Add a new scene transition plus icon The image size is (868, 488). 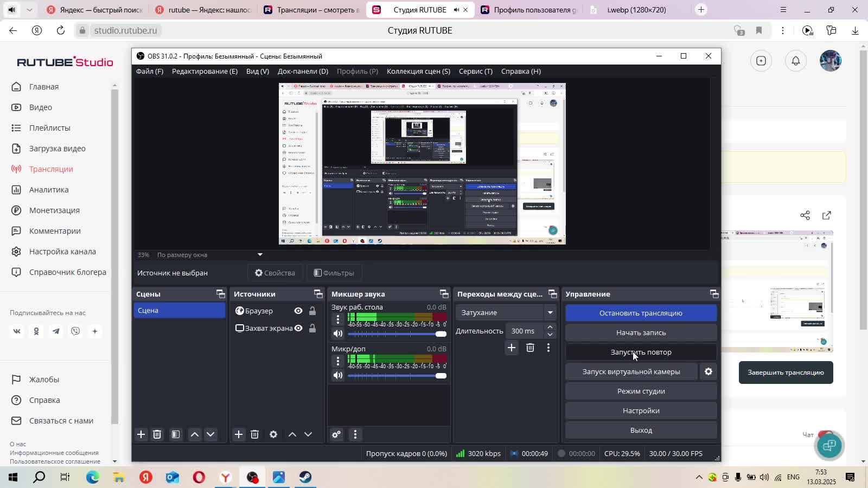coord(512,348)
